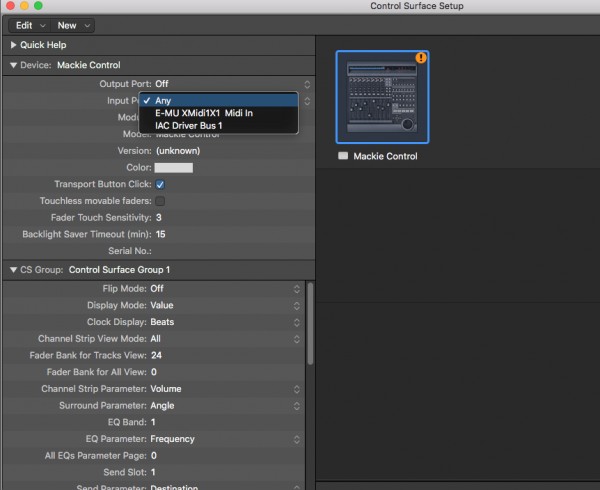Open the Surround Parameter popup
Screen dimensions: 600x490
225,406
